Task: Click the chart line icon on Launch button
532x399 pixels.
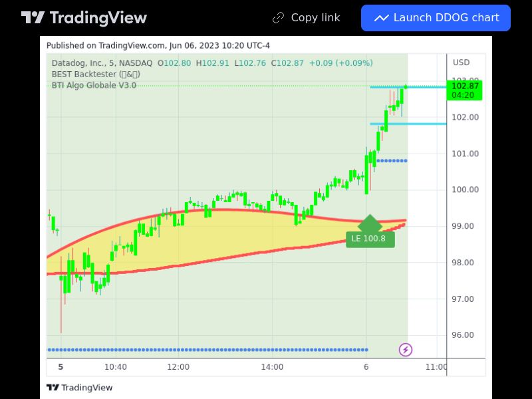Action: click(381, 18)
